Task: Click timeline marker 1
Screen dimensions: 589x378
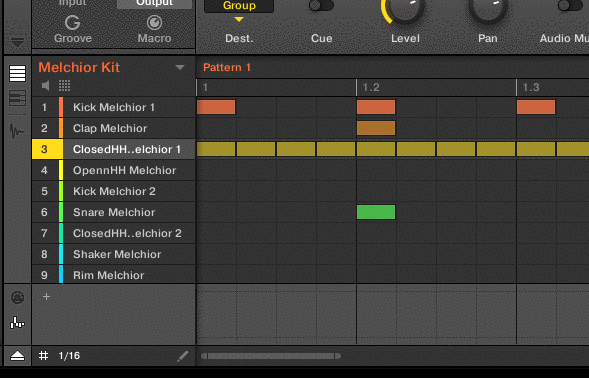Action: click(205, 88)
